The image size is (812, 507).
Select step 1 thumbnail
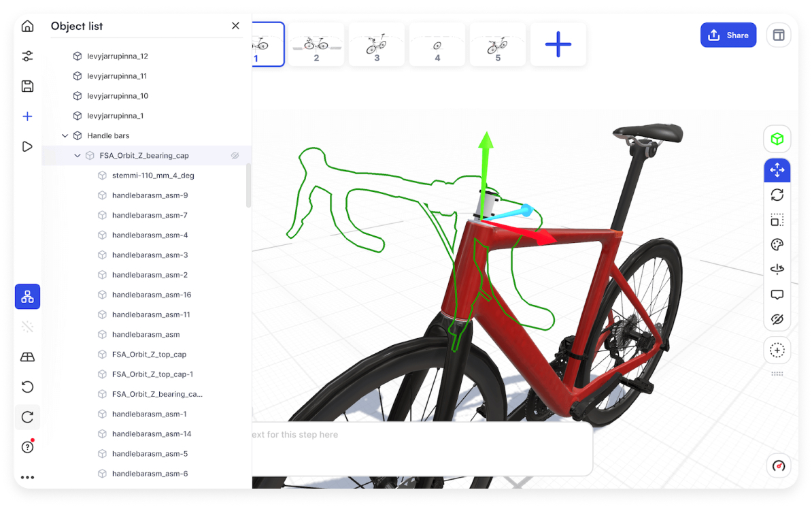click(268, 44)
